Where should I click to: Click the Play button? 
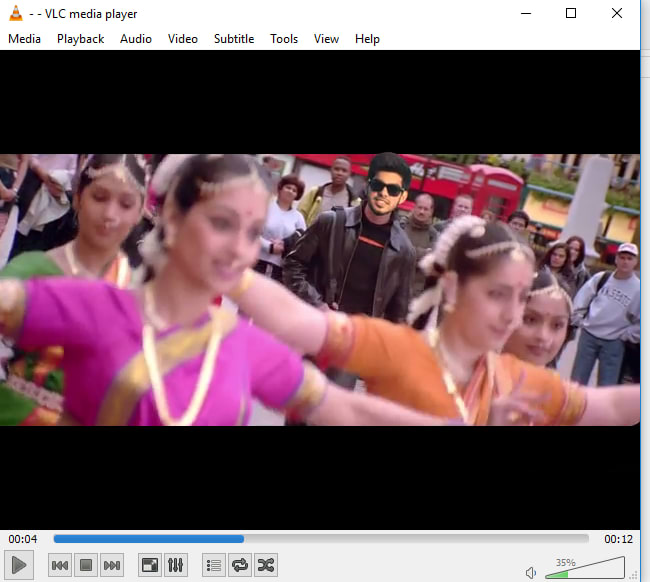tap(19, 565)
